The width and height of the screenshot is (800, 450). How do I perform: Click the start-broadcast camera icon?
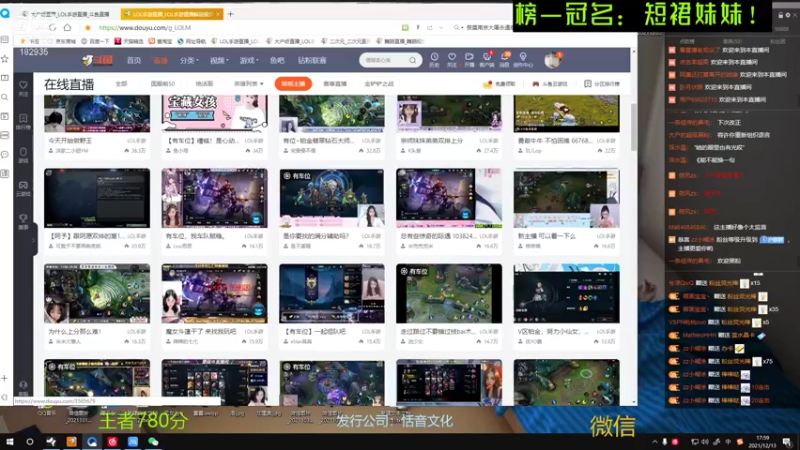point(469,59)
